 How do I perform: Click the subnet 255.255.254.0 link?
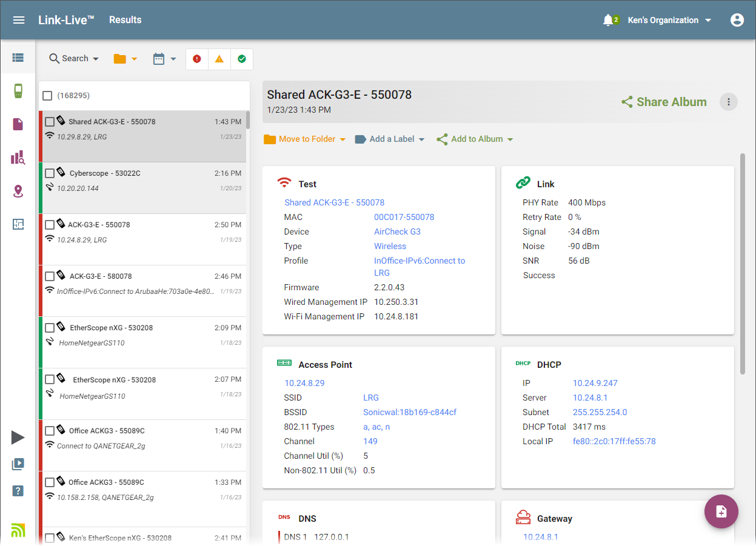click(600, 412)
